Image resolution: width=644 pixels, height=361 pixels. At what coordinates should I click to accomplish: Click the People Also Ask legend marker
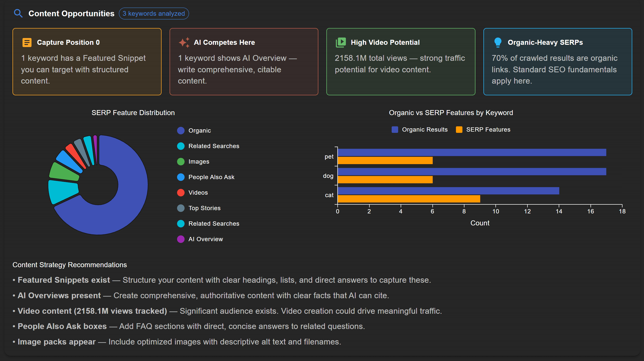click(181, 177)
